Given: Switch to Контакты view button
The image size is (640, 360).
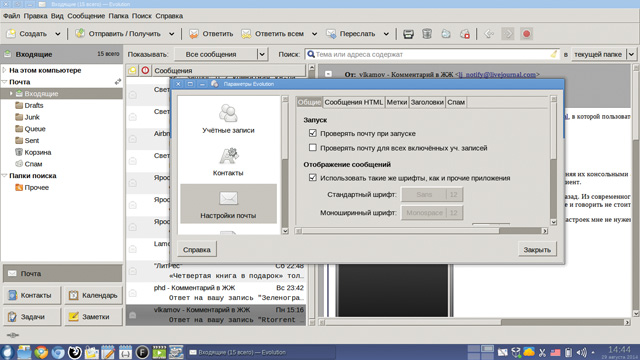Looking at the screenshot, I should 32,295.
